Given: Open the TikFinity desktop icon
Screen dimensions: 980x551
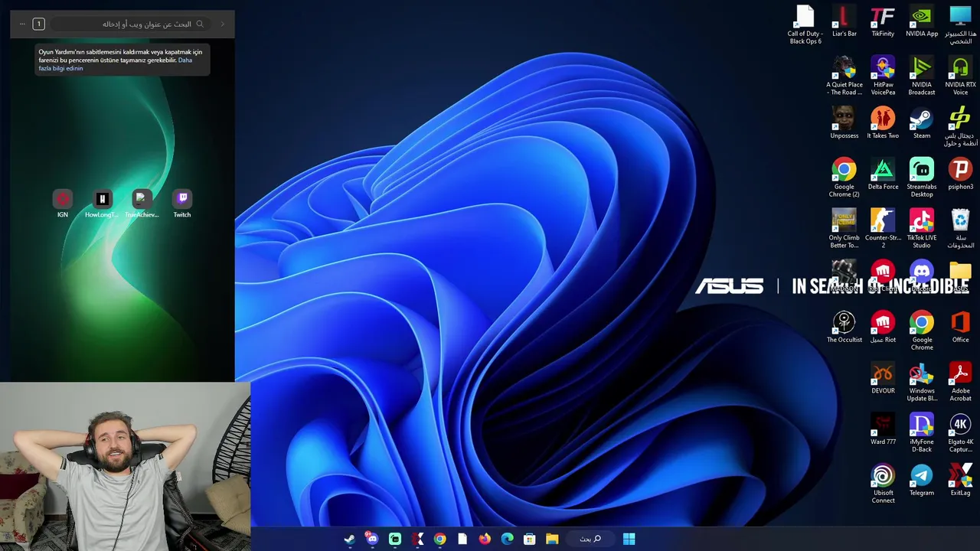Looking at the screenshot, I should click(883, 21).
